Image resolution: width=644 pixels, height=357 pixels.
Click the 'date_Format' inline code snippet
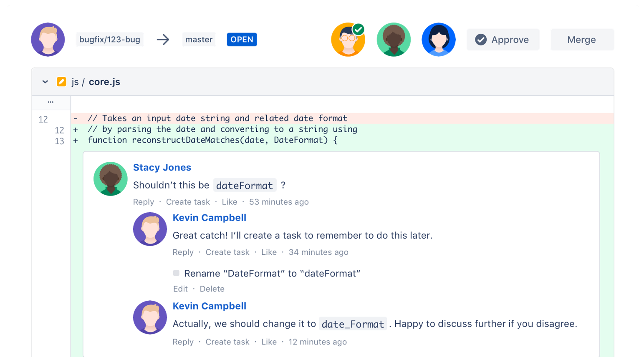pyautogui.click(x=353, y=324)
